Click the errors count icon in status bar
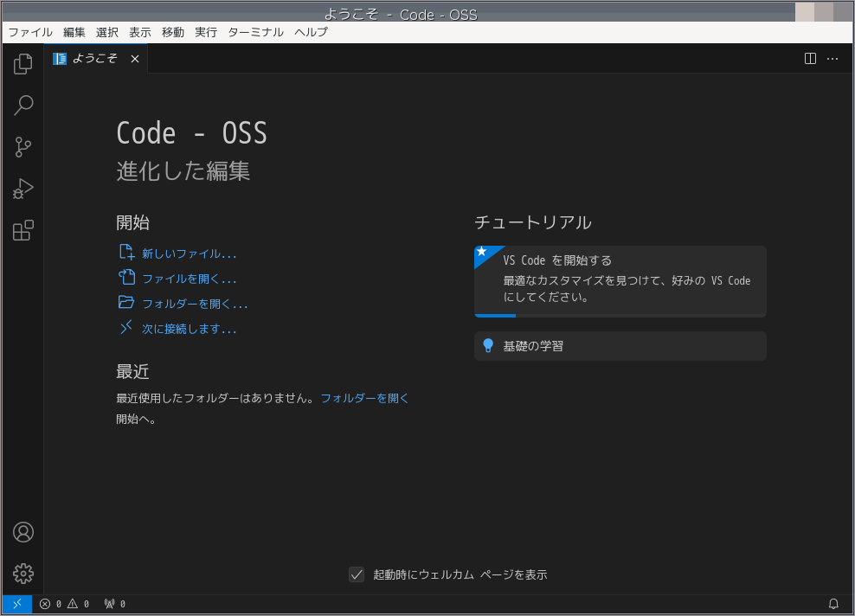Viewport: 855px width, 616px height. pos(45,604)
